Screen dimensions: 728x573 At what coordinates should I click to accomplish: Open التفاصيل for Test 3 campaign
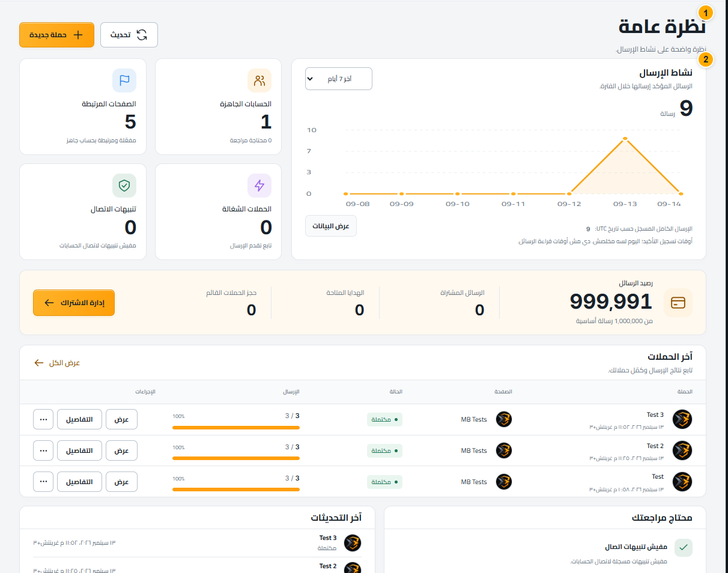point(79,419)
